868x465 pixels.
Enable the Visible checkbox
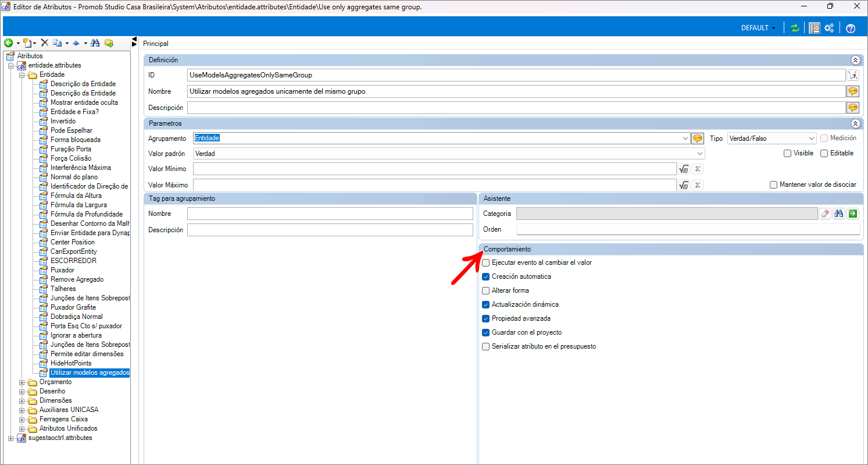click(x=787, y=153)
